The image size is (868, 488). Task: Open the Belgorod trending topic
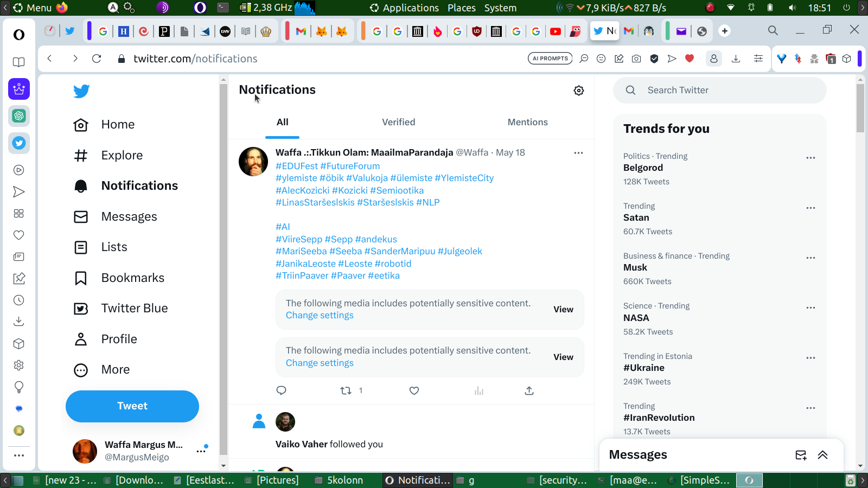[x=643, y=168]
